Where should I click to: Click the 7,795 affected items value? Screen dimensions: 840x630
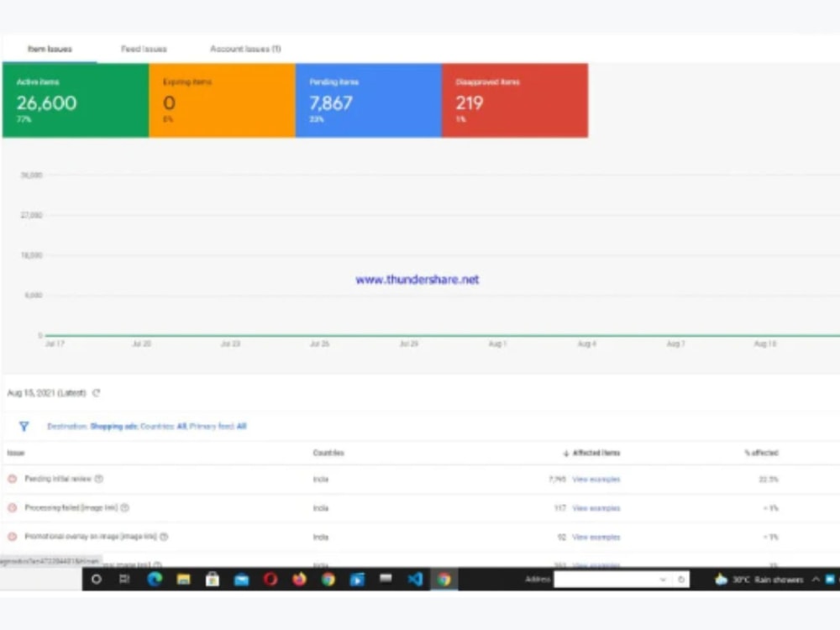(557, 480)
